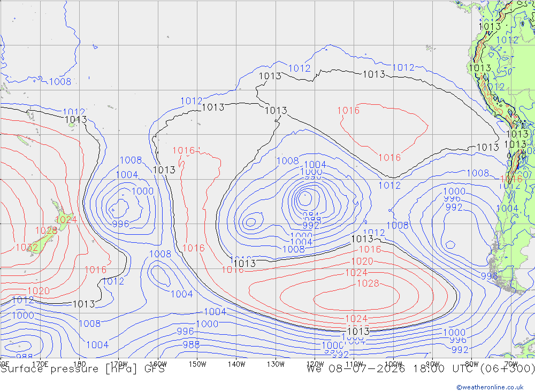The image size is (535, 392).
Task: Click the 180 longitude label
Action: [80, 364]
